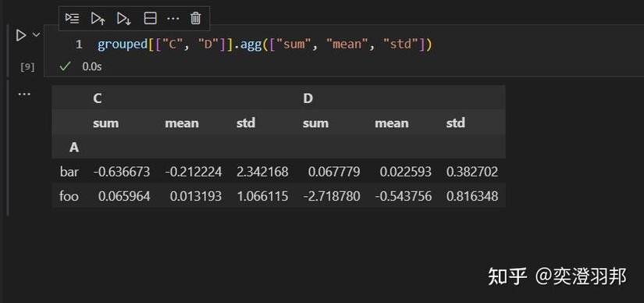The image size is (644, 303).
Task: Click execution count [9]
Action: [x=27, y=67]
